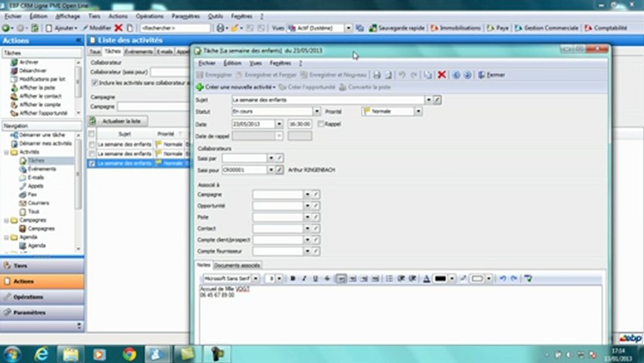Click the font color A icon
The image size is (644, 363).
click(426, 278)
